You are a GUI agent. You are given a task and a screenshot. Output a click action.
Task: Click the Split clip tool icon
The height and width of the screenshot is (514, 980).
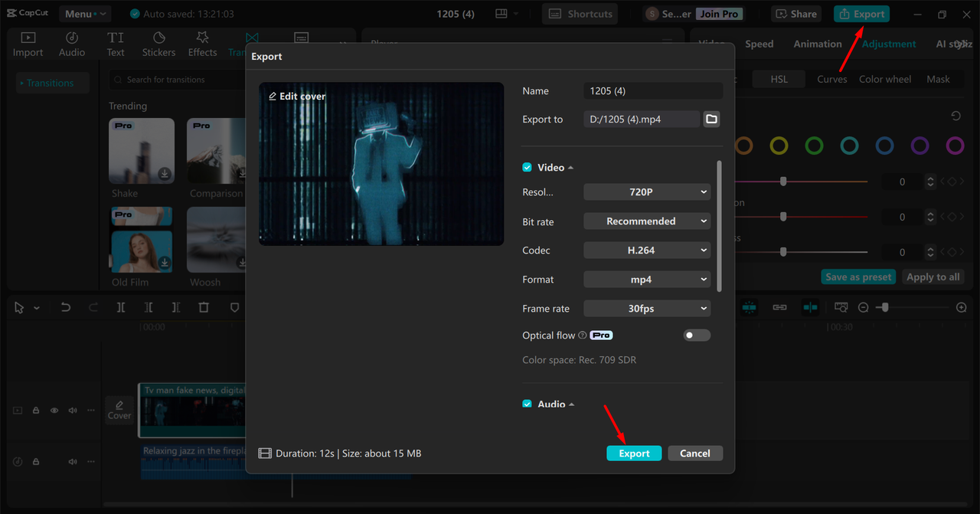tap(121, 307)
